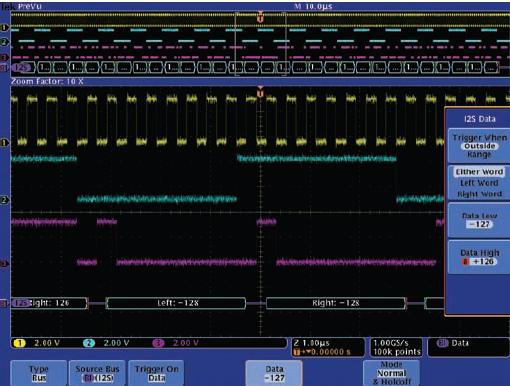Open the Trigger On Data menu button

pyautogui.click(x=156, y=373)
